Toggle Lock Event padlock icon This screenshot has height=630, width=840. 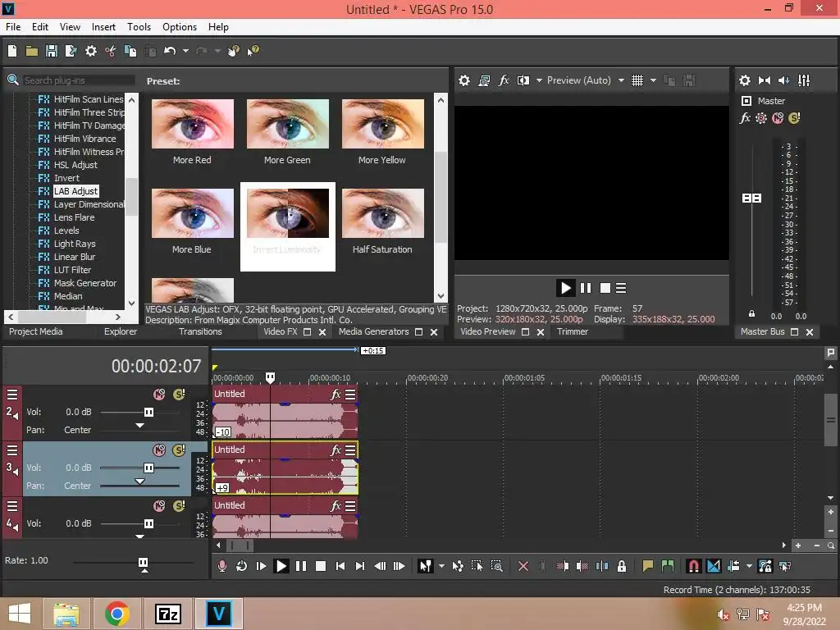622,566
